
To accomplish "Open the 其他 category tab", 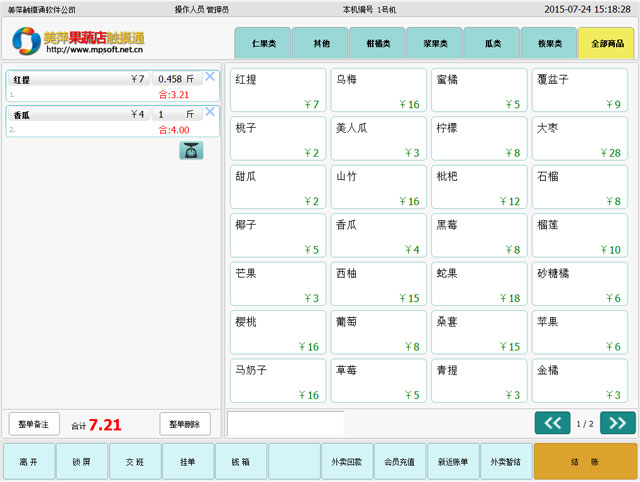I will 320,43.
